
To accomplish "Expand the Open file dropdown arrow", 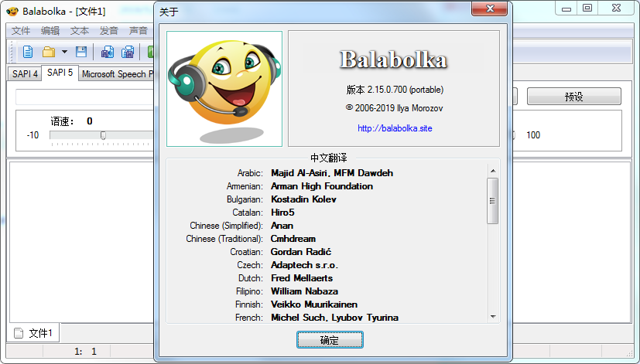I will point(64,52).
